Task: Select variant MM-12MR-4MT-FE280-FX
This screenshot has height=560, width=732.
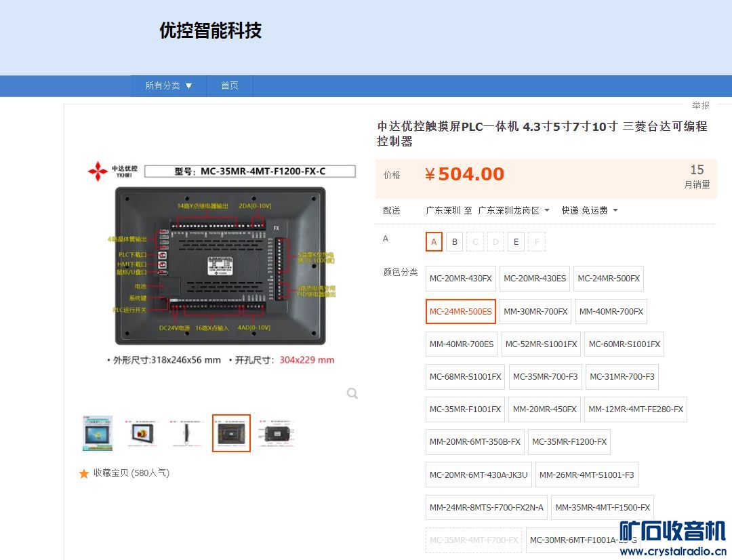Action: click(x=635, y=409)
